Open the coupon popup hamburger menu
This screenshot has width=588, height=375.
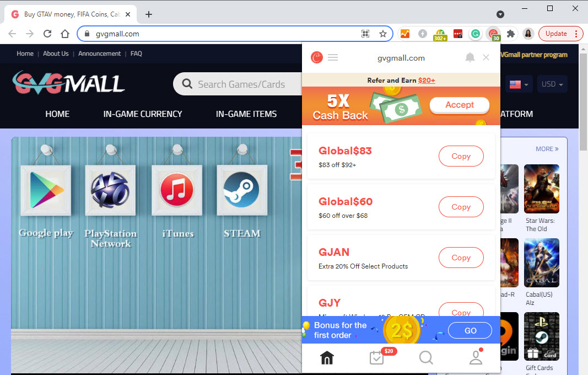[x=333, y=57]
